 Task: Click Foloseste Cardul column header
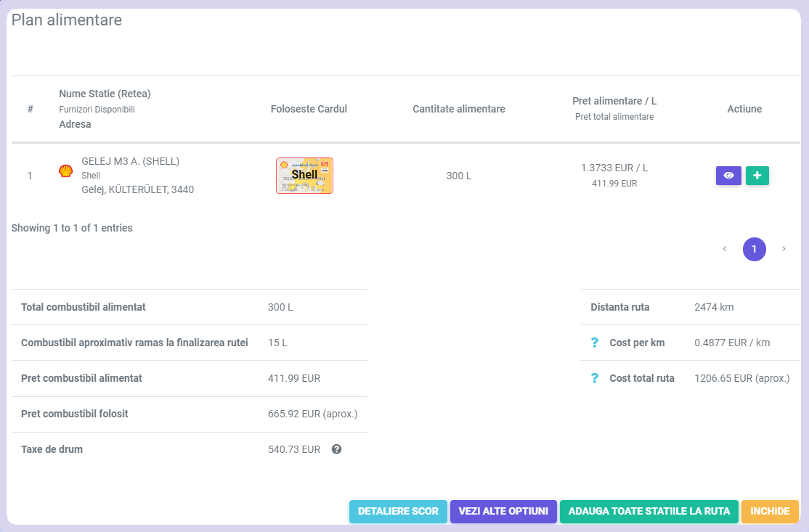coord(309,109)
